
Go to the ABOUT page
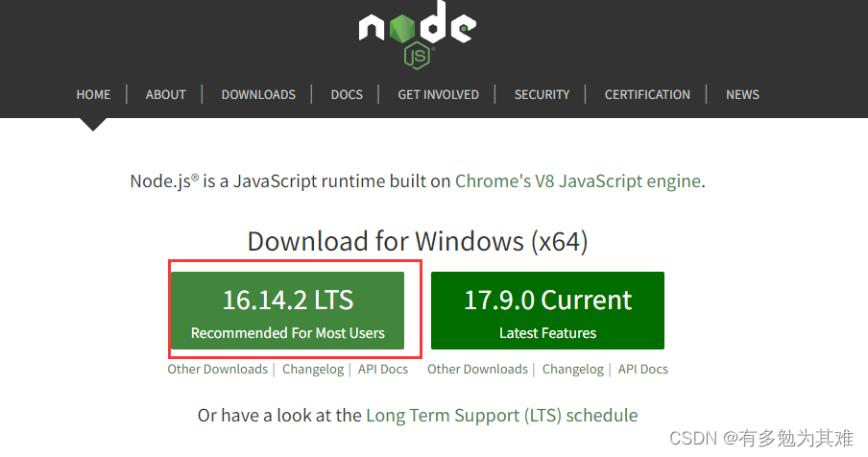tap(165, 95)
